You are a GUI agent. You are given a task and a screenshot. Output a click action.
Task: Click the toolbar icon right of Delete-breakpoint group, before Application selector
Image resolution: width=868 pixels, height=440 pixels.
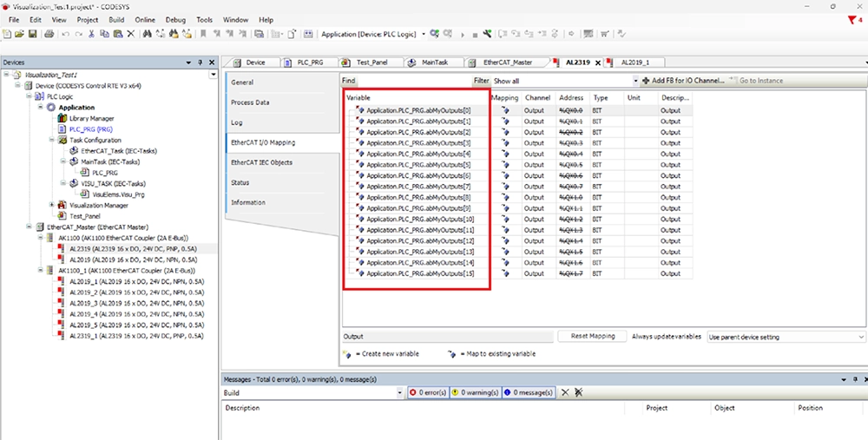pos(308,35)
